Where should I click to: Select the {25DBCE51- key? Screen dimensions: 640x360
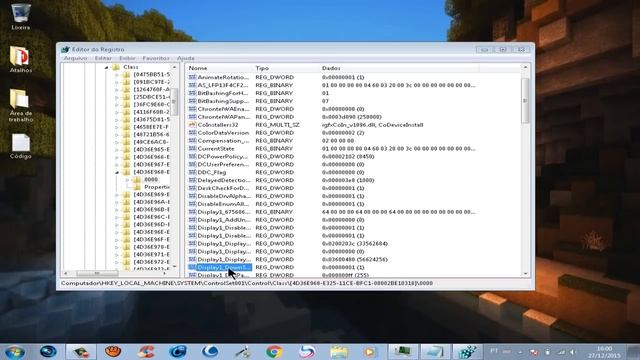click(x=151, y=97)
